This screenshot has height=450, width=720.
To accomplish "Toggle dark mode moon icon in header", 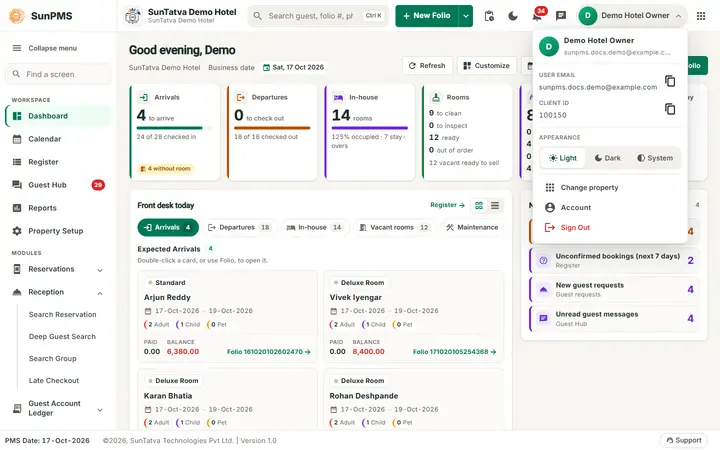I will pos(513,16).
